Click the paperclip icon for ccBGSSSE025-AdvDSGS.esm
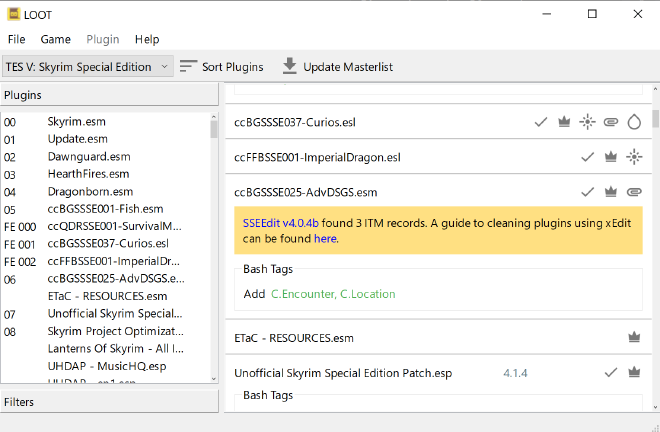The width and height of the screenshot is (660, 432). click(x=633, y=191)
